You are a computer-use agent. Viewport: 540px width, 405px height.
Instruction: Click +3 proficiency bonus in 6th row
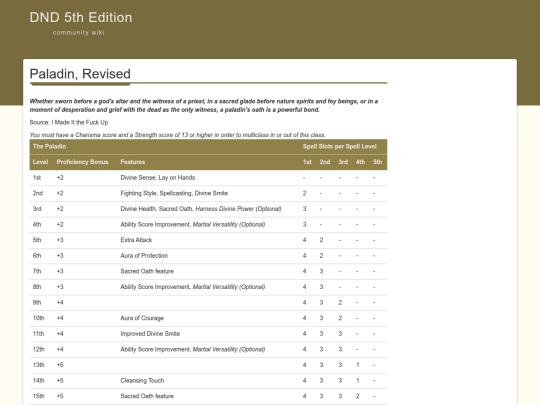pos(60,256)
